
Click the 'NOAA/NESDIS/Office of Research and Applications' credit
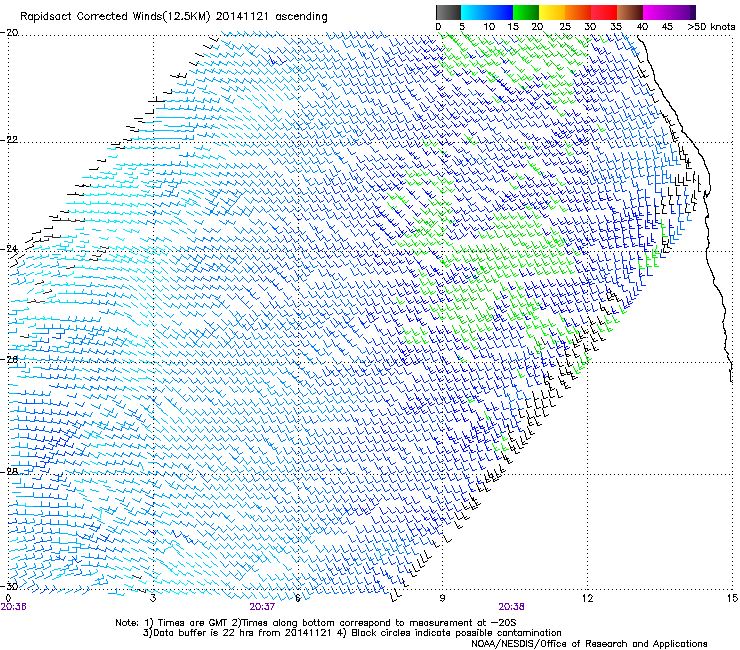coord(589,644)
